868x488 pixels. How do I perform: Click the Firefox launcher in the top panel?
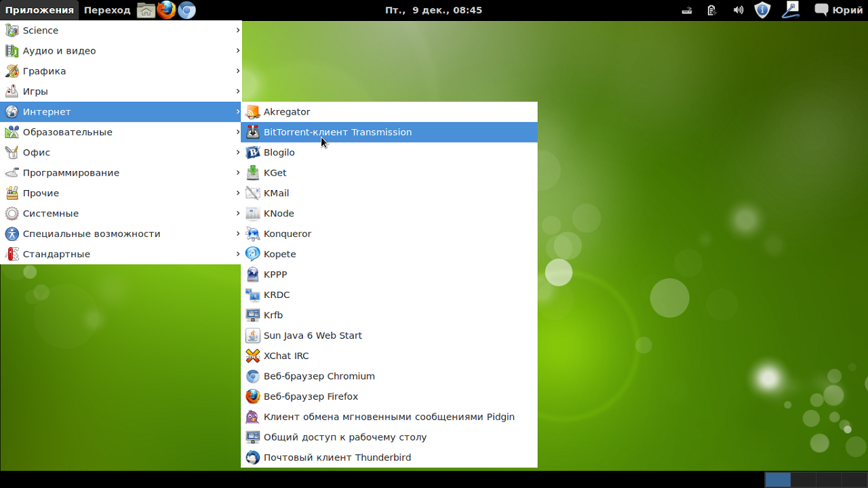(166, 10)
